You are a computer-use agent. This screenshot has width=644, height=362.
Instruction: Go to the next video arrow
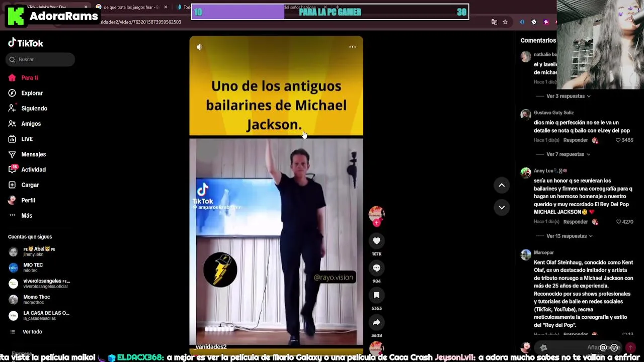502,207
